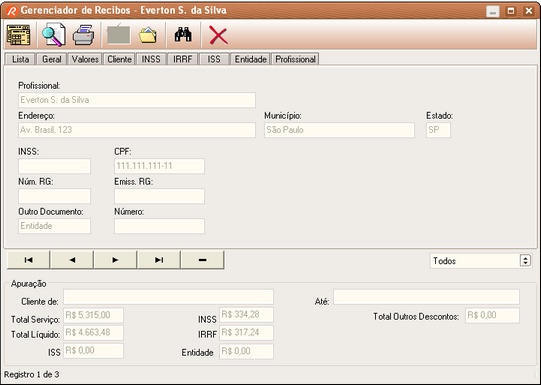Click the Total Líquido value R$ 4.663,48
This screenshot has width=541, height=385.
coord(94,333)
